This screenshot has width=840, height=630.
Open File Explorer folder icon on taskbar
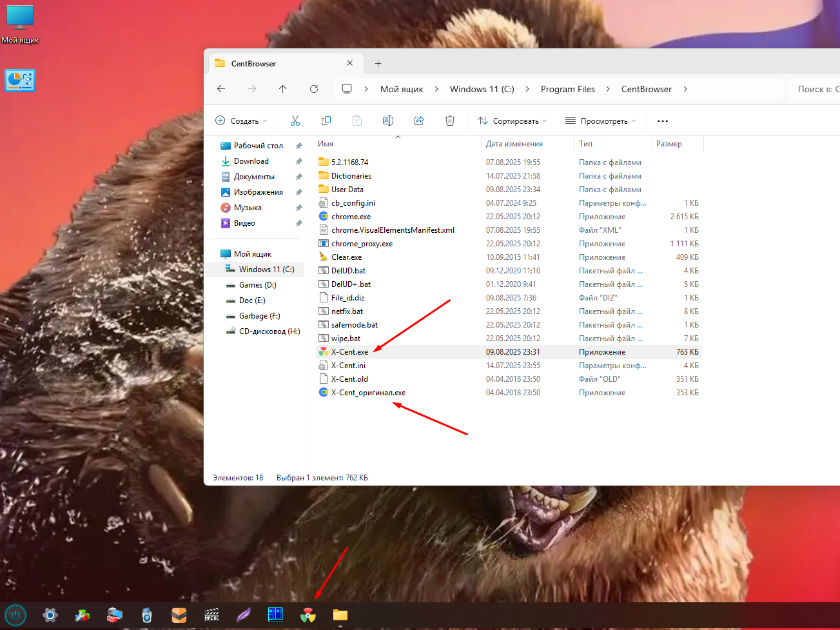340,615
